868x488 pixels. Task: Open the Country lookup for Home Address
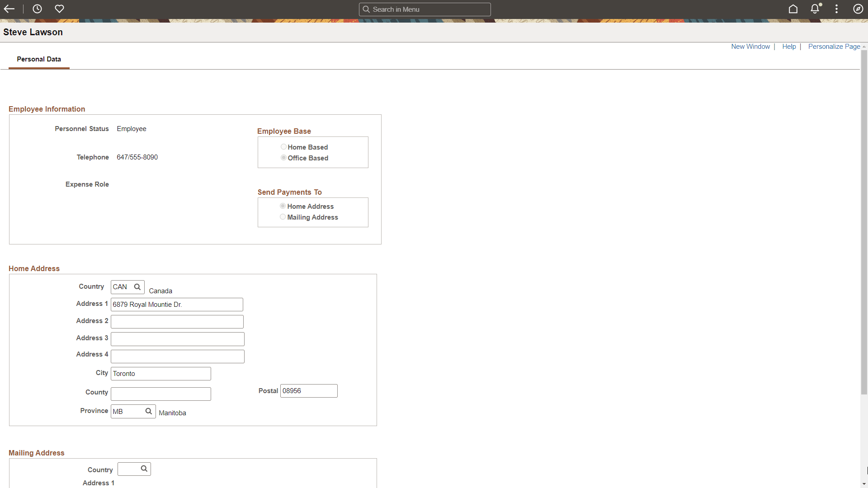(137, 286)
